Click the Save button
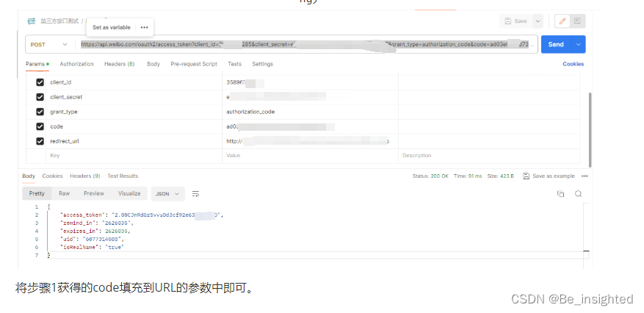The height and width of the screenshot is (313, 644). 515,21
